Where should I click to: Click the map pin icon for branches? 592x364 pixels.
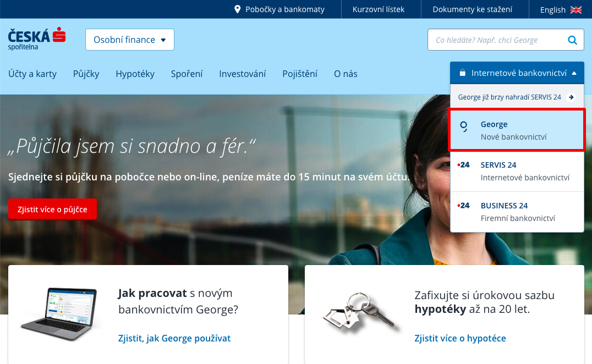click(238, 9)
